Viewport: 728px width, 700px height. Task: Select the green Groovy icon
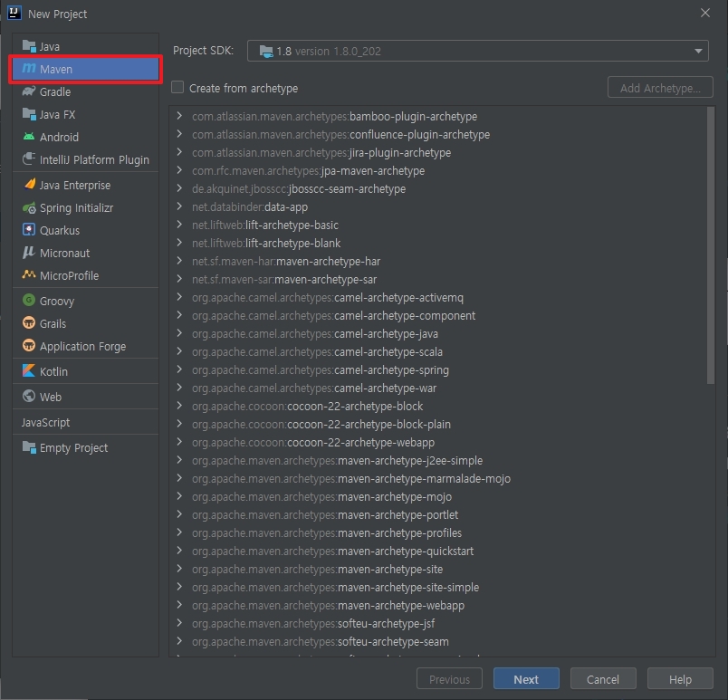(x=29, y=301)
